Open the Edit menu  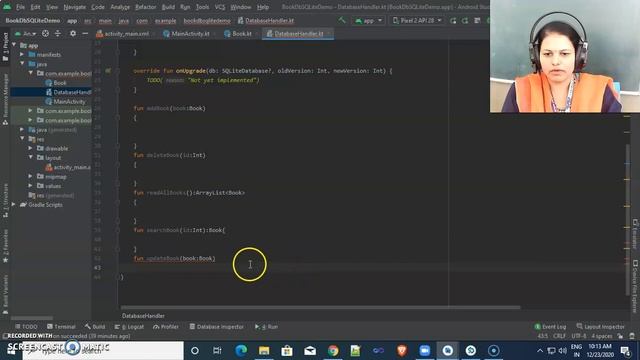[36, 7]
